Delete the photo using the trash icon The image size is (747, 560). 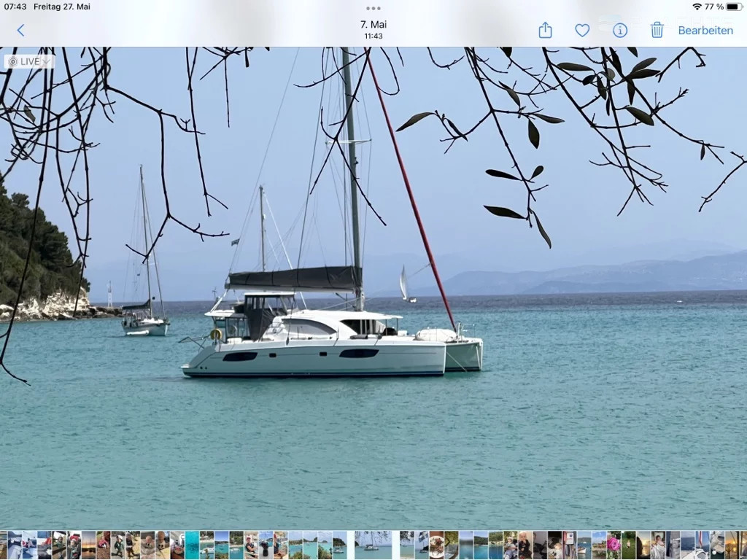657,30
